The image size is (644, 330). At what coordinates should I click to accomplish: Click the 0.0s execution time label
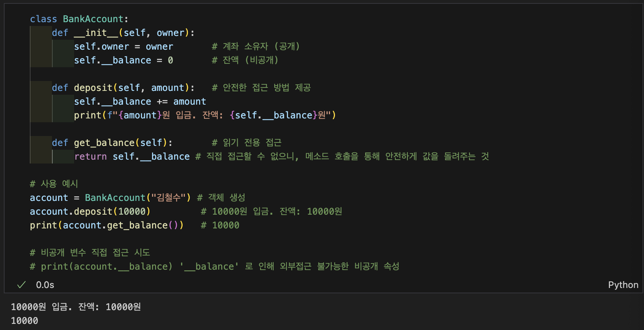[x=45, y=285]
